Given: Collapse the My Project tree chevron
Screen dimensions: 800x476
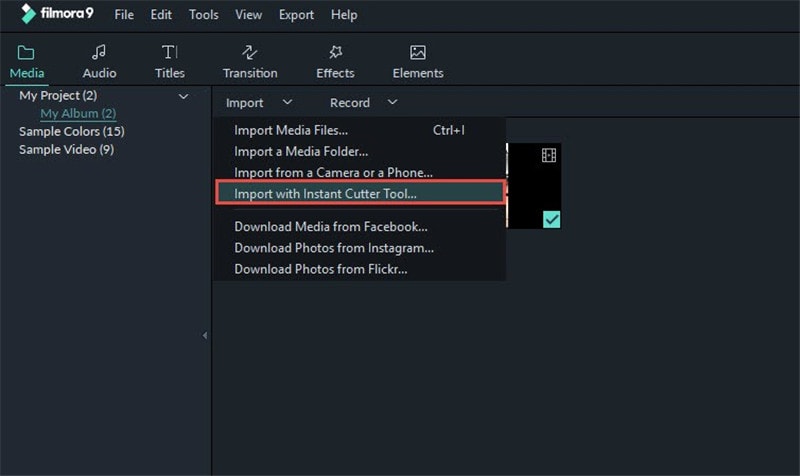Looking at the screenshot, I should tap(183, 96).
